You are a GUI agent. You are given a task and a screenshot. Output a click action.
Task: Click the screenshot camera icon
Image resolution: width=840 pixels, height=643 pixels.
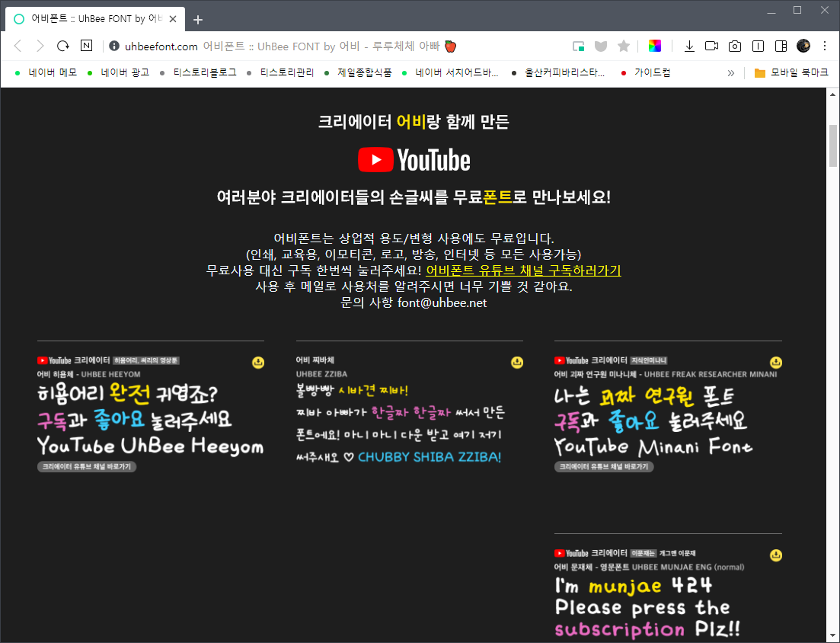734,46
